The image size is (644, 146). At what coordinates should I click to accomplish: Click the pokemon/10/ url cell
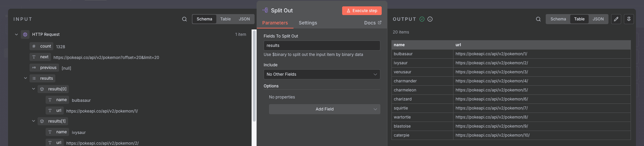pos(542,135)
